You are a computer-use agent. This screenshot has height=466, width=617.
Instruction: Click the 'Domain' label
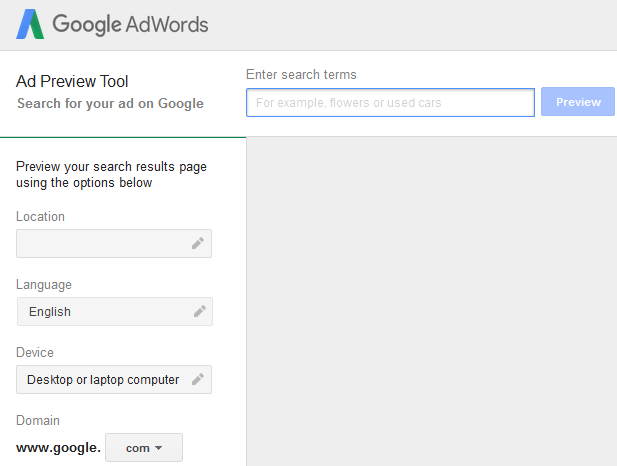[x=38, y=420]
